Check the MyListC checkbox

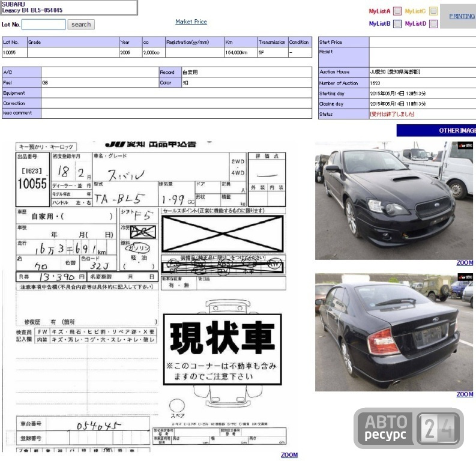[433, 11]
